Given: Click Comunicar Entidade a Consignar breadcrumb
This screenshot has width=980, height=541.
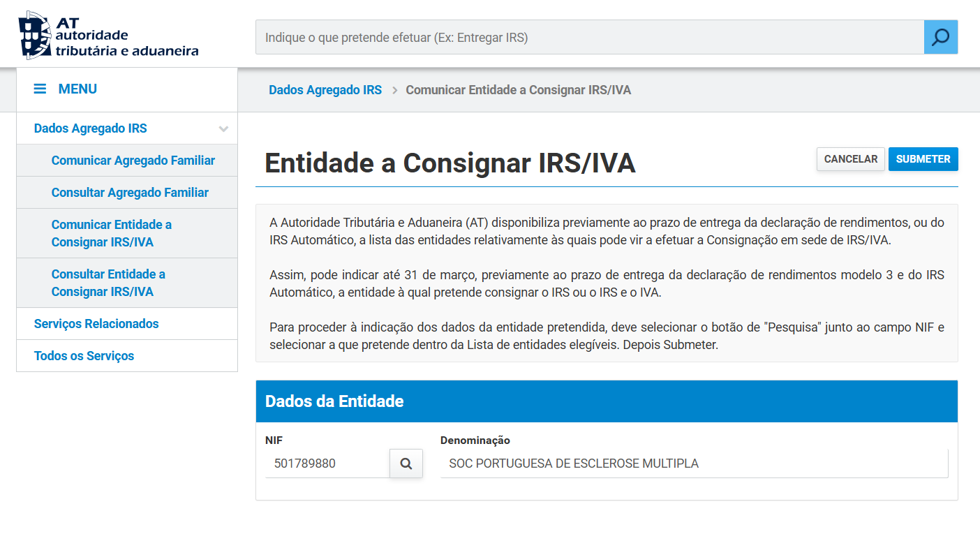Looking at the screenshot, I should click(x=518, y=90).
